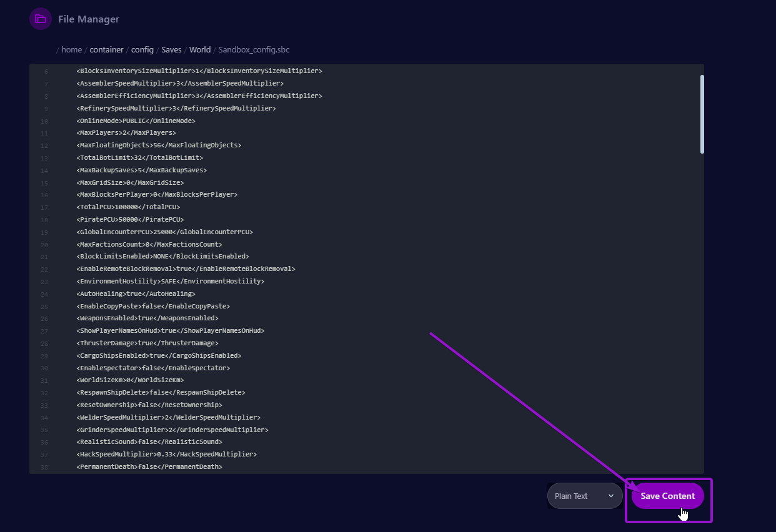The height and width of the screenshot is (532, 776).
Task: Click the EnvironmentHostility SAFE line
Action: pyautogui.click(x=170, y=282)
